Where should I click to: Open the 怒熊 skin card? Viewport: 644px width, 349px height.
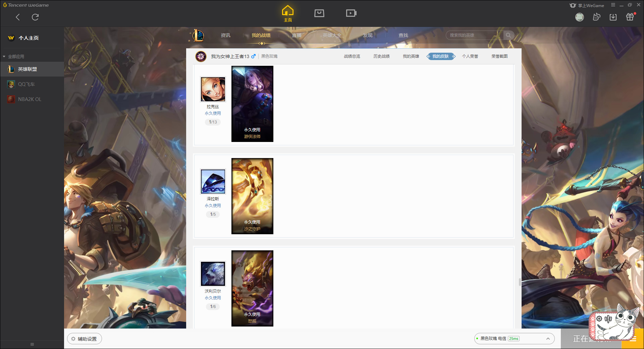[x=252, y=288]
